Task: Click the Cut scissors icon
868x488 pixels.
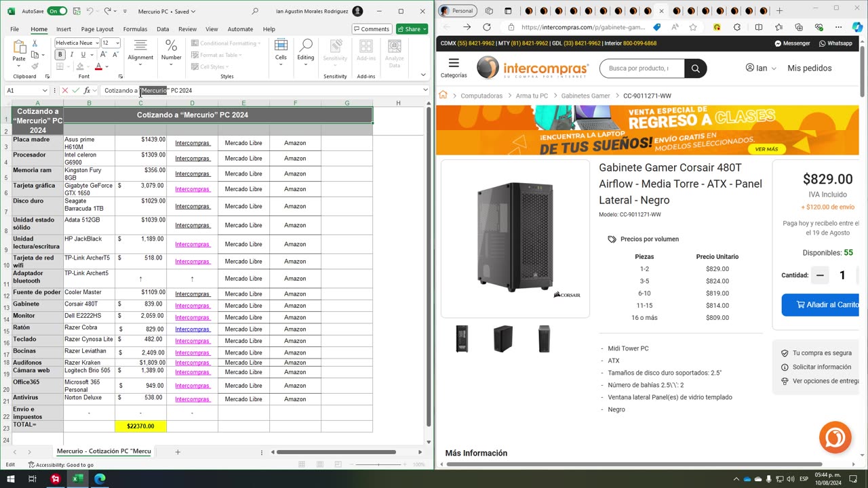Action: click(35, 43)
